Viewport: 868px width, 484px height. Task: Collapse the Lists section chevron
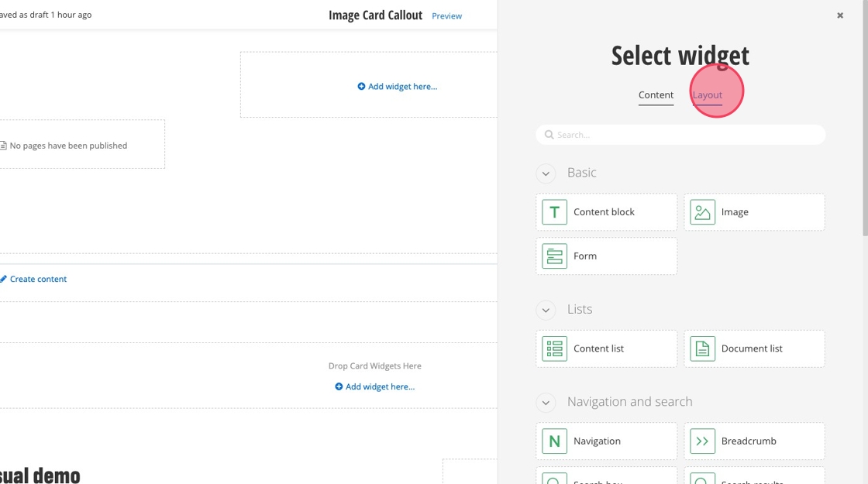point(546,310)
